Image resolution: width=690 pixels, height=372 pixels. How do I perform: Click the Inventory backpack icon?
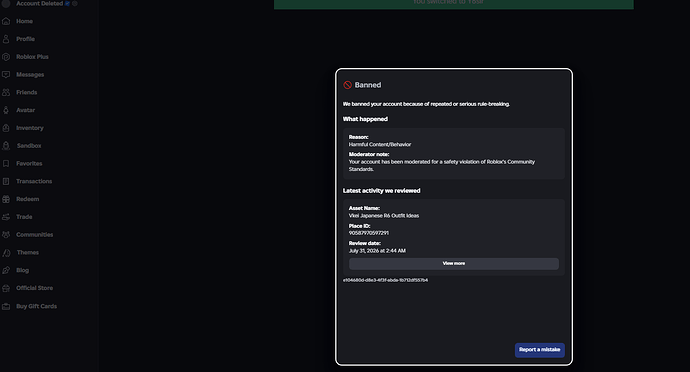point(6,128)
